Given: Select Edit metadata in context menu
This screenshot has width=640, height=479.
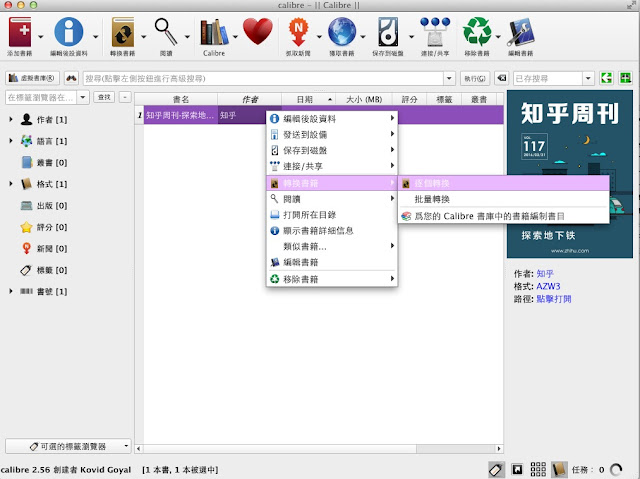Looking at the screenshot, I should (332, 119).
